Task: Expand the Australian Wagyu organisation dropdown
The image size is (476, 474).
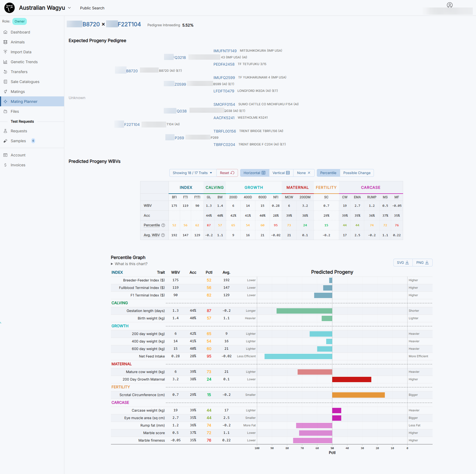Action: pos(69,8)
